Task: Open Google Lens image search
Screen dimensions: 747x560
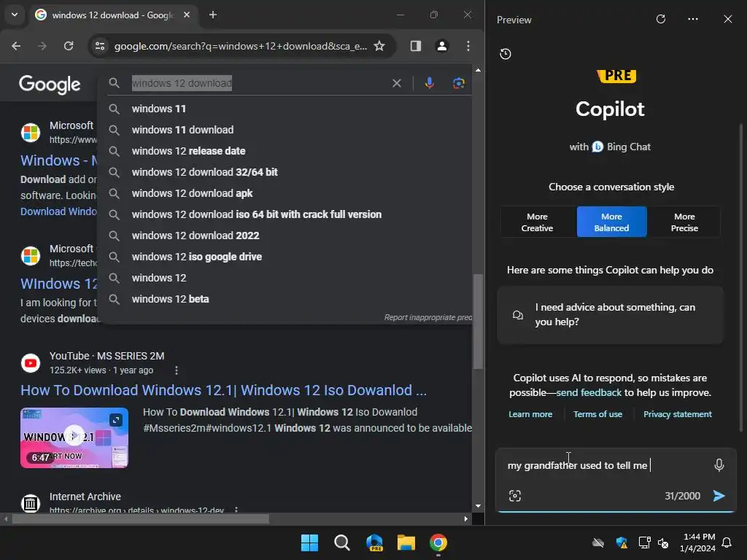Action: [x=458, y=83]
